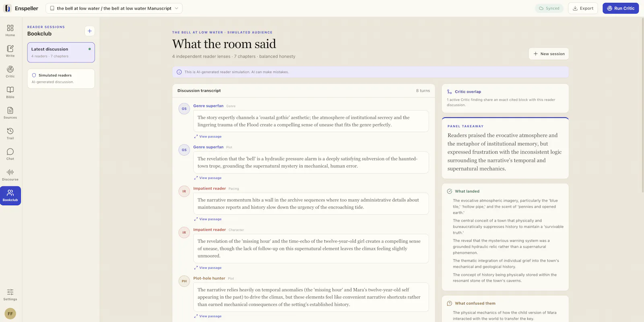Open the Home sidebar section

coord(10,30)
